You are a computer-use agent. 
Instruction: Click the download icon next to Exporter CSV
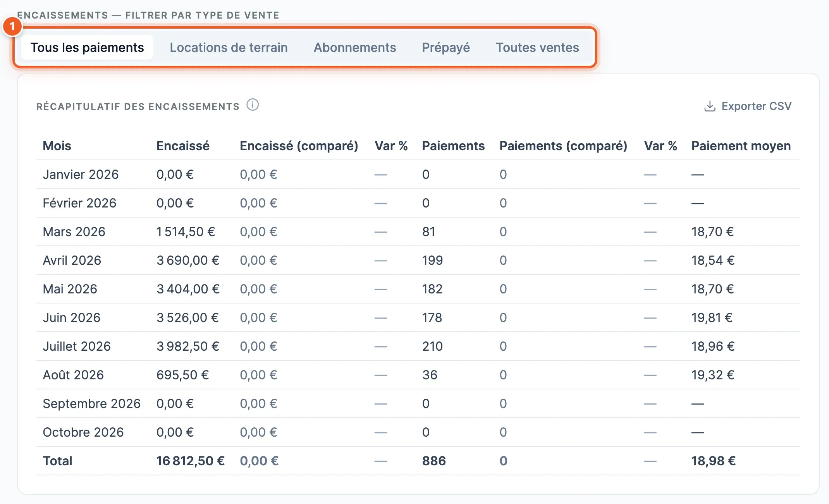tap(710, 106)
